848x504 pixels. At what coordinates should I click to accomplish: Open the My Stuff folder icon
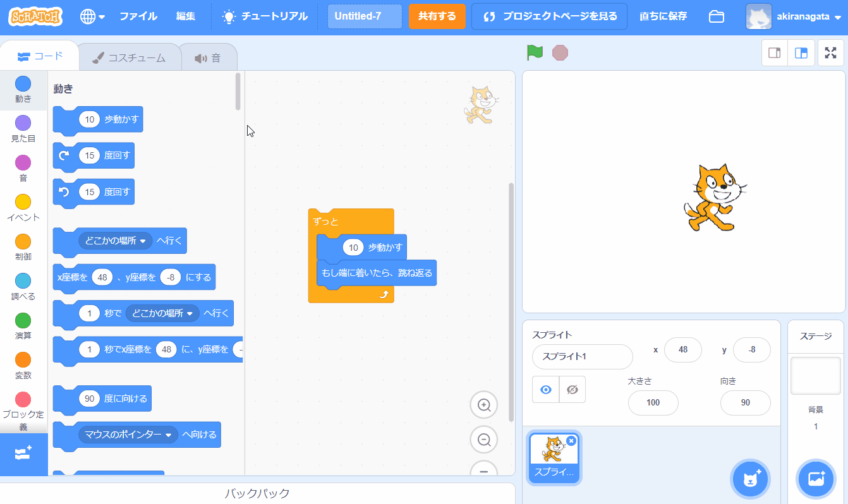pos(717,16)
